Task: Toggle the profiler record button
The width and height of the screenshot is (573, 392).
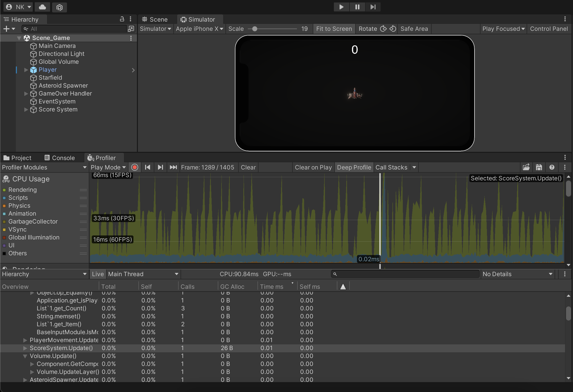Action: click(135, 167)
